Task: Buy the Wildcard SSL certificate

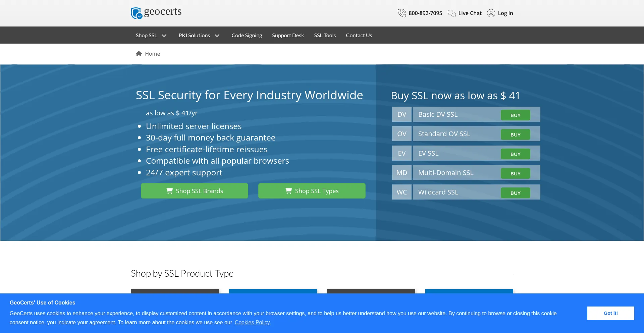Action: (515, 193)
